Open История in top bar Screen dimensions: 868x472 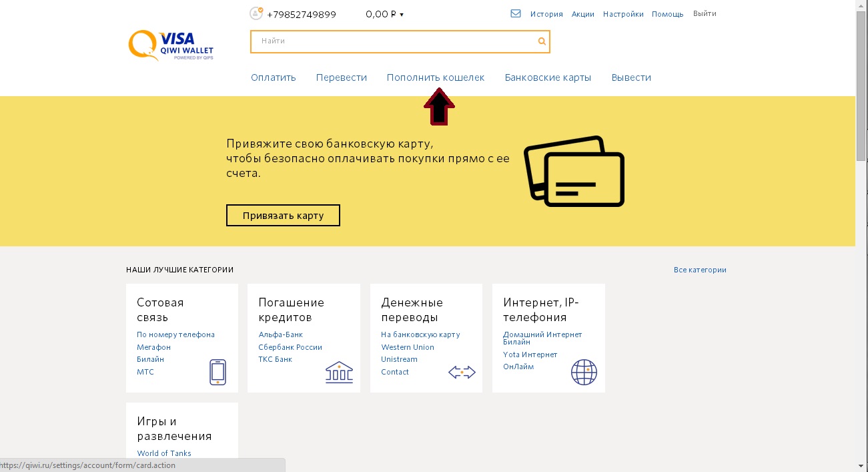pyautogui.click(x=546, y=14)
